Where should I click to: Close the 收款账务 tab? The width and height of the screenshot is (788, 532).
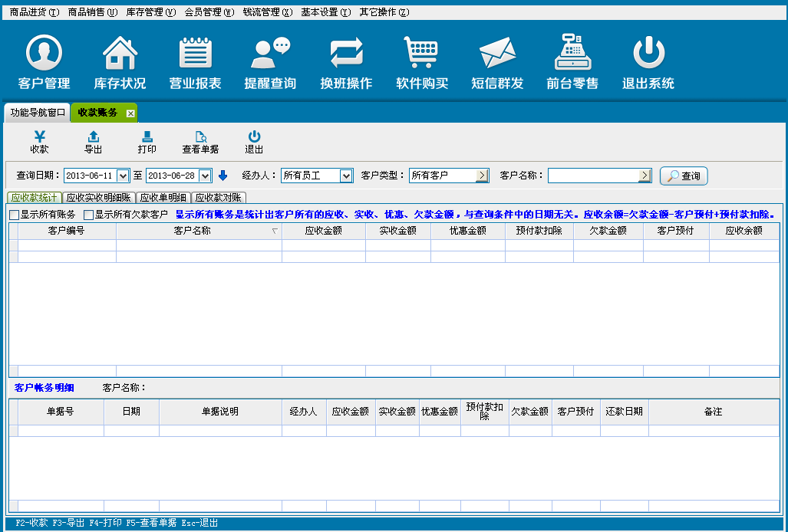click(x=130, y=113)
